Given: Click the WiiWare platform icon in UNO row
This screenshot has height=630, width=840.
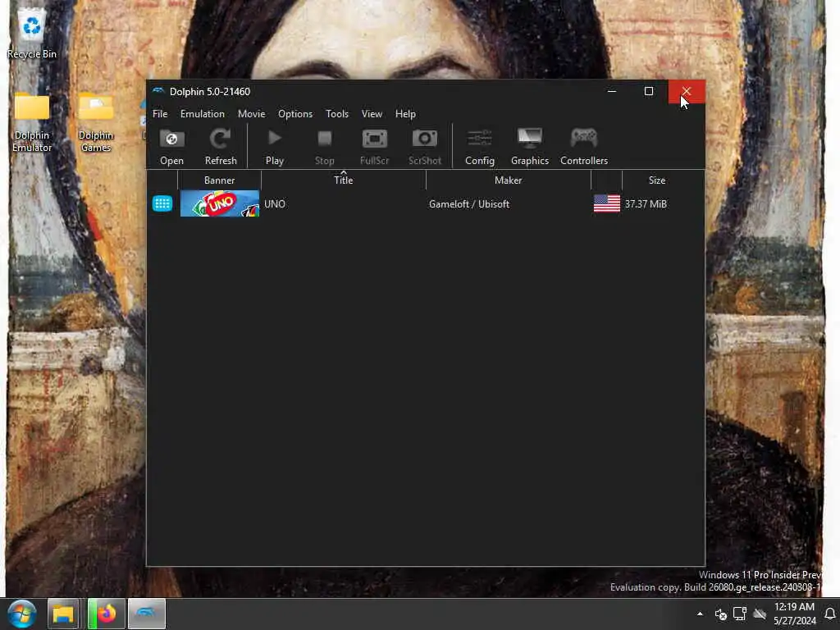Looking at the screenshot, I should coord(162,203).
